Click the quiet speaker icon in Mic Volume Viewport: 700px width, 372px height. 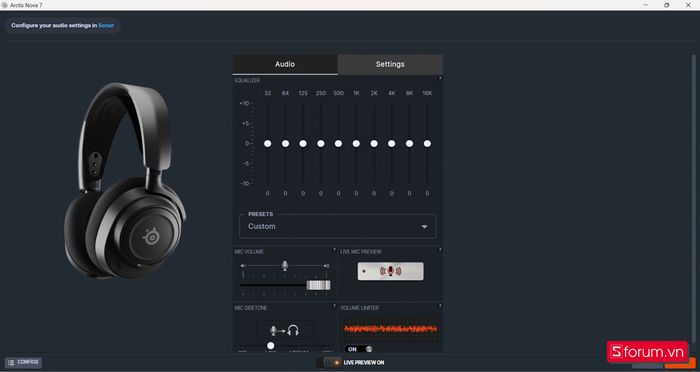tap(243, 266)
